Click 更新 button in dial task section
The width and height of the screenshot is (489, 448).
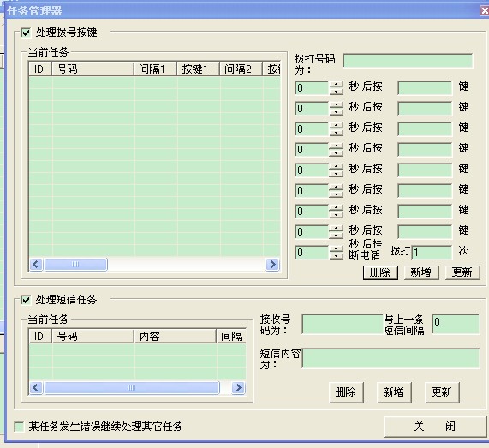coord(462,272)
